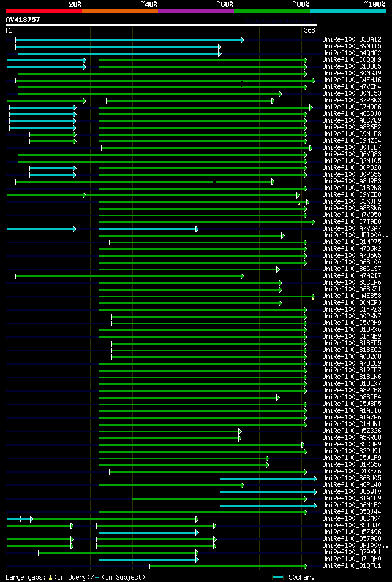Image resolution: width=392 pixels, height=582 pixels.
Task: Open UniRef100_A1AII0 hit
Action: point(352,410)
